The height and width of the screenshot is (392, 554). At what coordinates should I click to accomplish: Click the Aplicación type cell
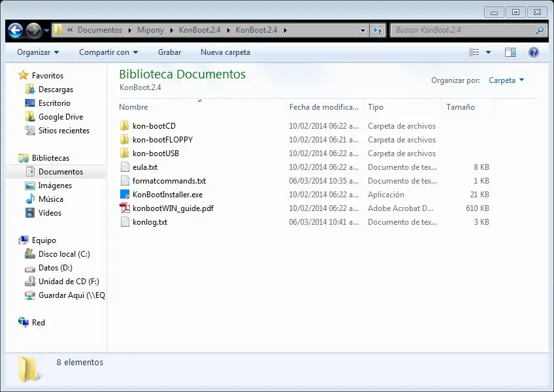pyautogui.click(x=386, y=195)
